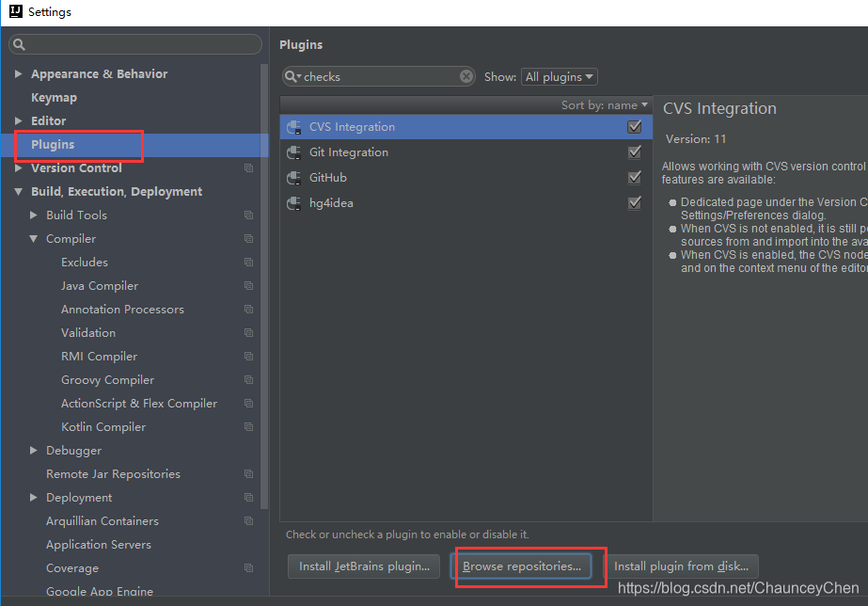Select Arquillian Containers in the tree
868x606 pixels.
click(x=103, y=521)
